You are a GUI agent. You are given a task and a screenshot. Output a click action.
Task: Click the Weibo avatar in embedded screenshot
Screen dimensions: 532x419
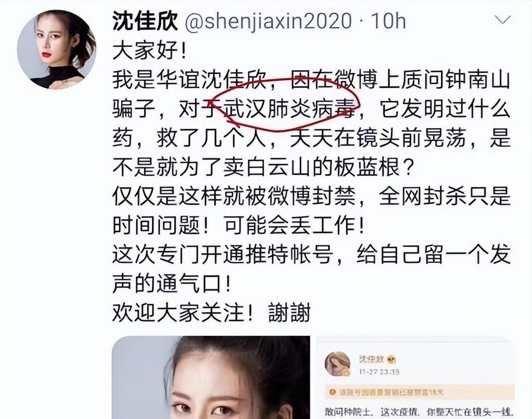click(x=338, y=363)
